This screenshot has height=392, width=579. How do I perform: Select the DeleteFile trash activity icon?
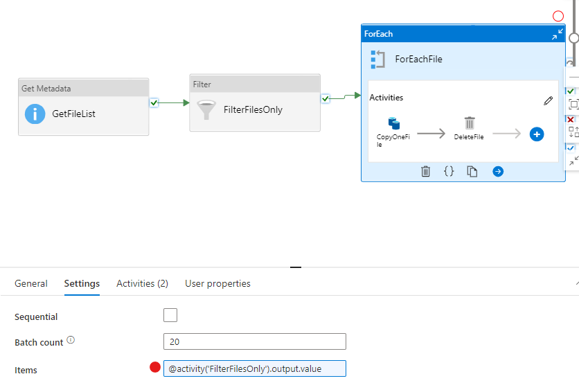pyautogui.click(x=470, y=123)
